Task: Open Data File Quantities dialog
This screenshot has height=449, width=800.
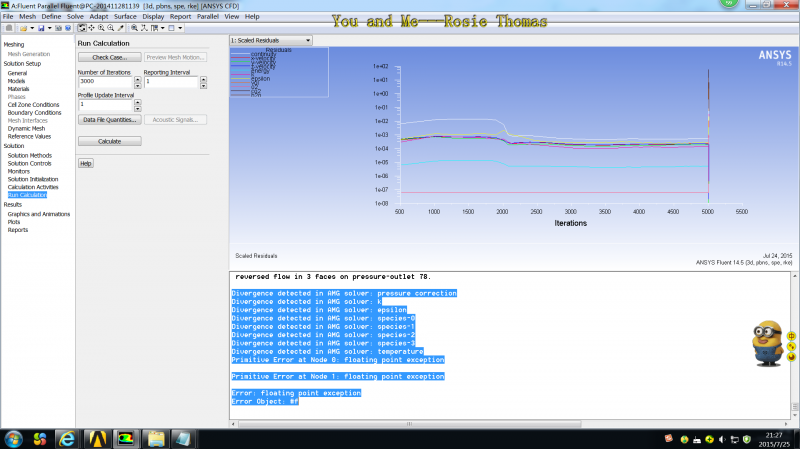Action: pos(109,119)
